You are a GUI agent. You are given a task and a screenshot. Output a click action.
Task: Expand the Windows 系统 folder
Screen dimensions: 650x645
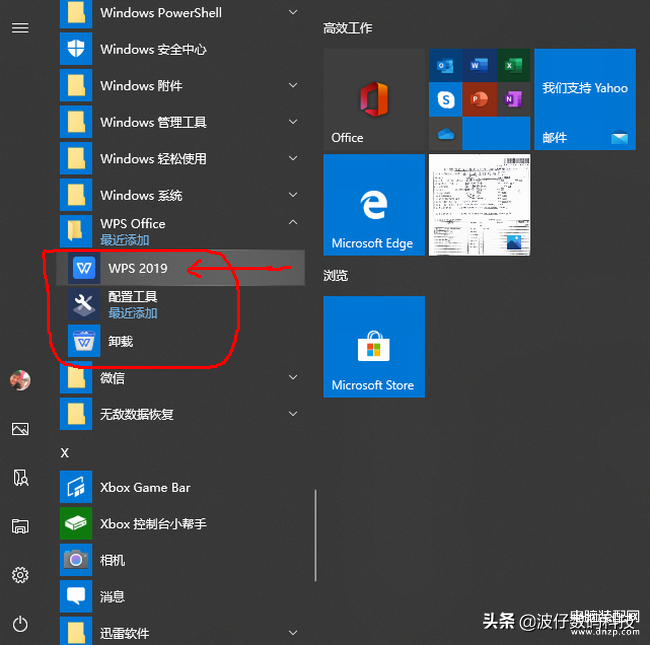[x=180, y=195]
